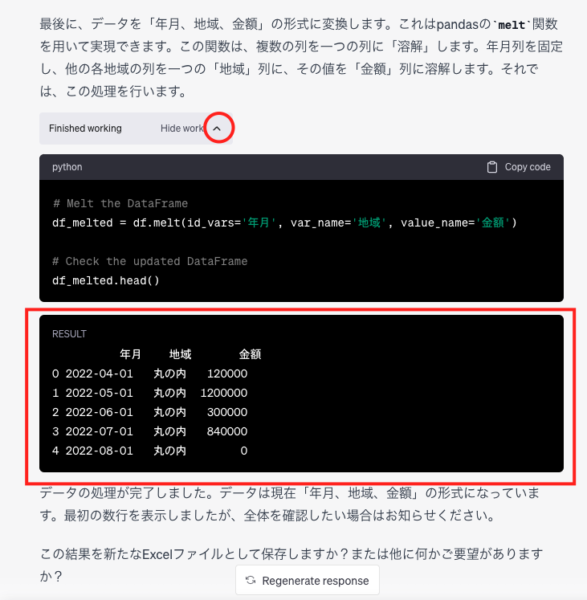Click the '# Melt the DataFrame' comment
Viewport: 587px width, 600px height.
pos(120,203)
